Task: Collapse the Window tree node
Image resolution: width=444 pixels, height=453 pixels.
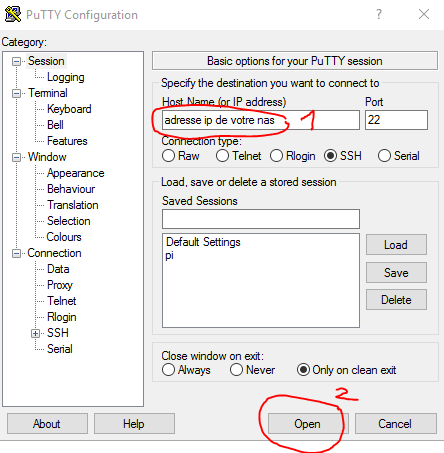Action: pos(16,157)
